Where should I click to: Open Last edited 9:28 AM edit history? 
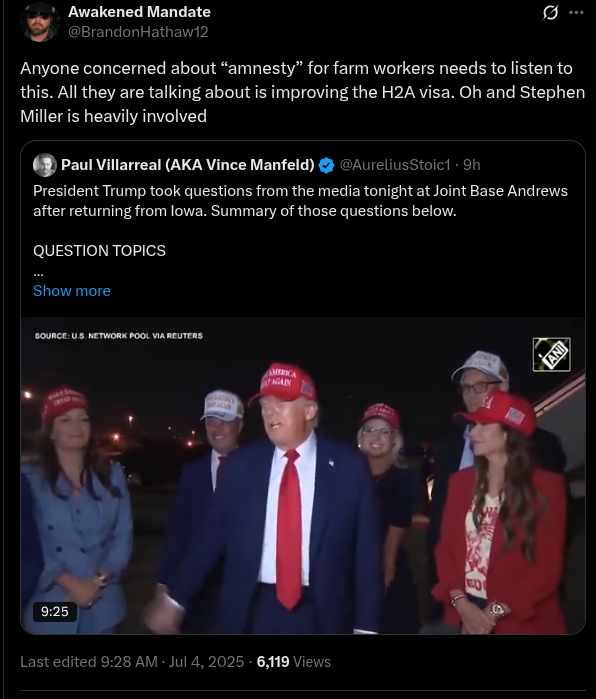(89, 662)
